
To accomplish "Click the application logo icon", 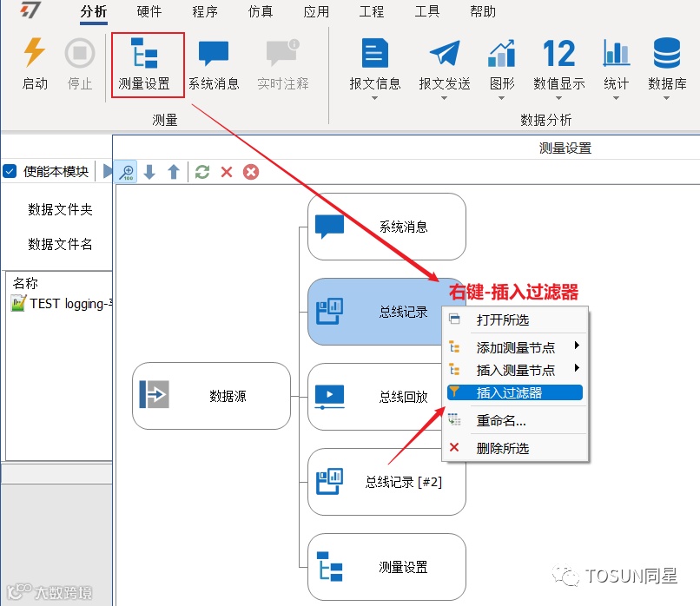I will click(30, 10).
